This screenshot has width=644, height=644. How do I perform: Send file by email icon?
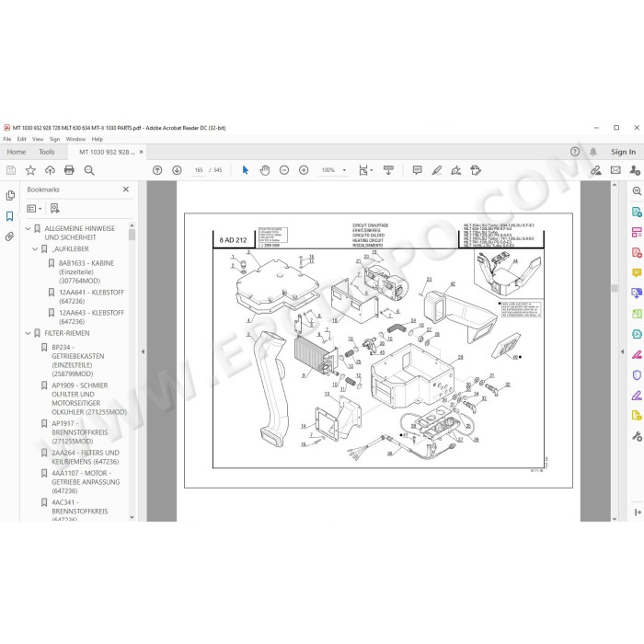pos(615,170)
